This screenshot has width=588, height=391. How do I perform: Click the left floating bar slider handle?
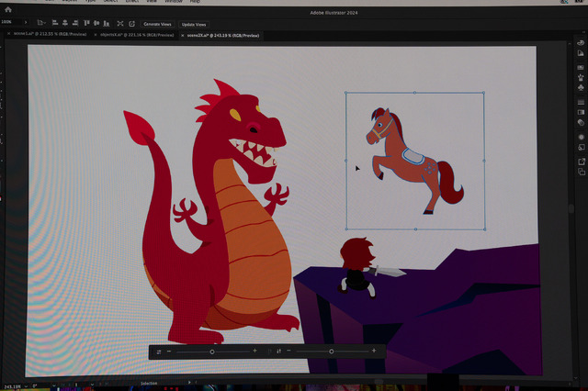(212, 352)
